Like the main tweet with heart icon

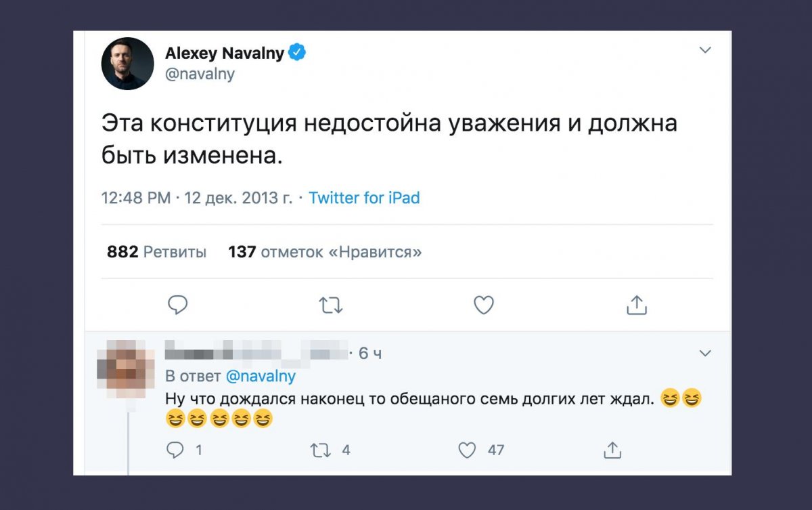pyautogui.click(x=483, y=305)
